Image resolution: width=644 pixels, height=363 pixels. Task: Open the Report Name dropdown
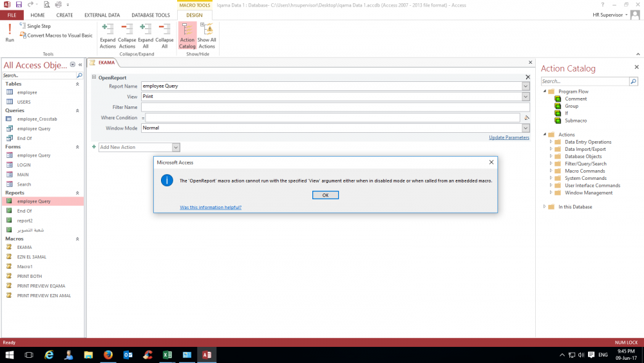pos(526,86)
